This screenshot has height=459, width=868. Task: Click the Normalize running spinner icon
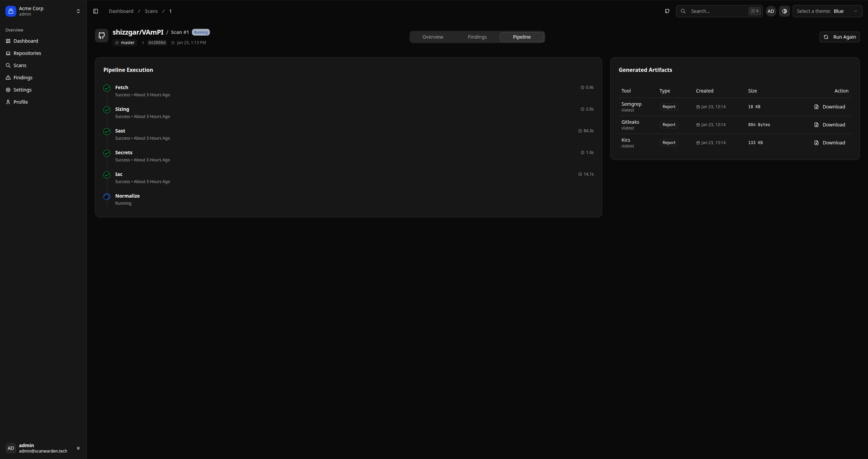click(x=107, y=197)
